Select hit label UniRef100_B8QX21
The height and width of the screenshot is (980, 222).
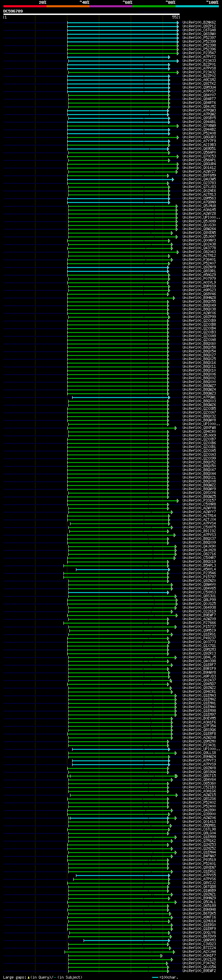(x=199, y=477)
